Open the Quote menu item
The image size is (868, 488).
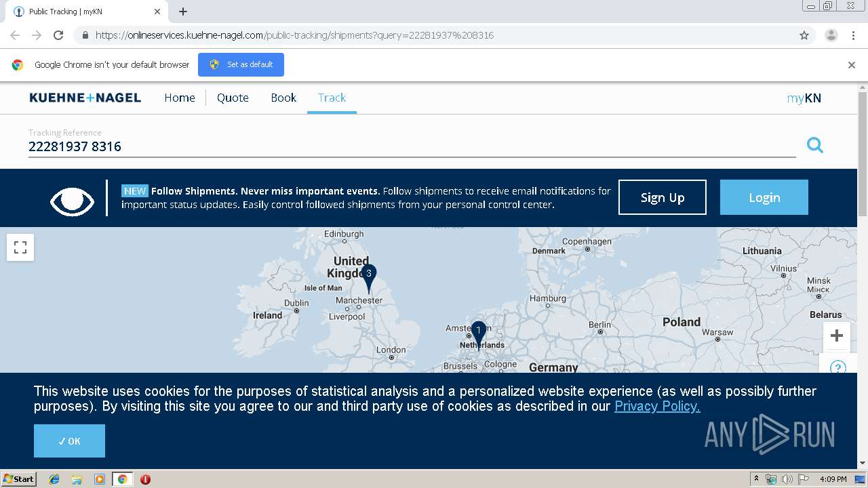[x=233, y=98]
